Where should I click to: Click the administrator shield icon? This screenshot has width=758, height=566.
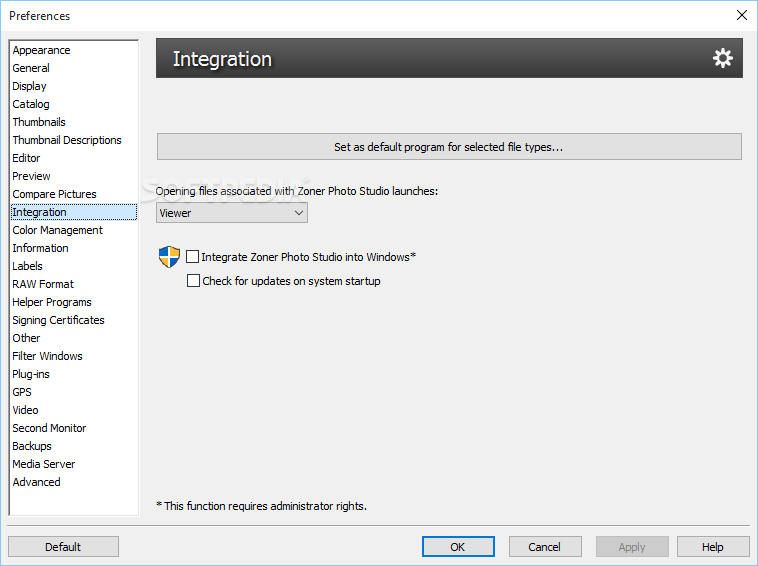169,257
